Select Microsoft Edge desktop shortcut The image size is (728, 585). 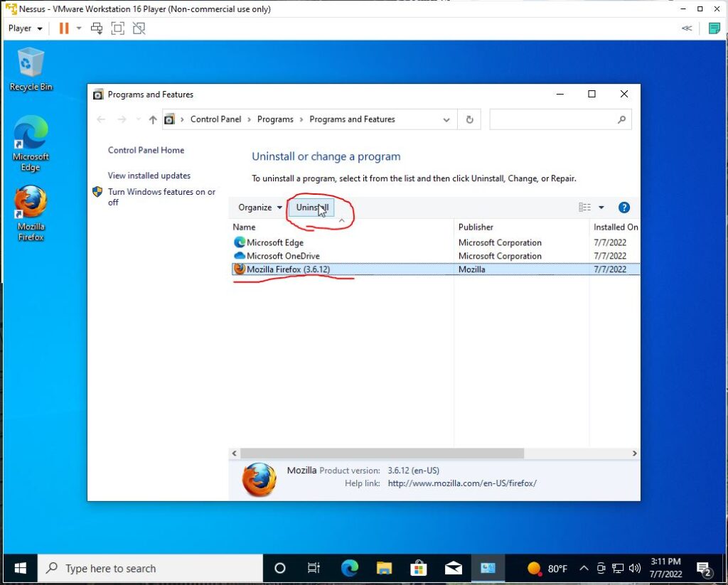31,144
